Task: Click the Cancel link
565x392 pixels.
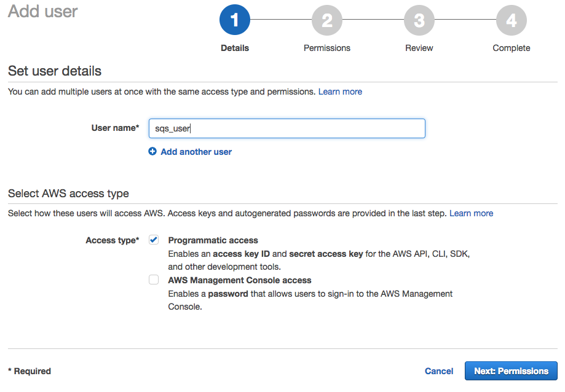Action: tap(439, 371)
